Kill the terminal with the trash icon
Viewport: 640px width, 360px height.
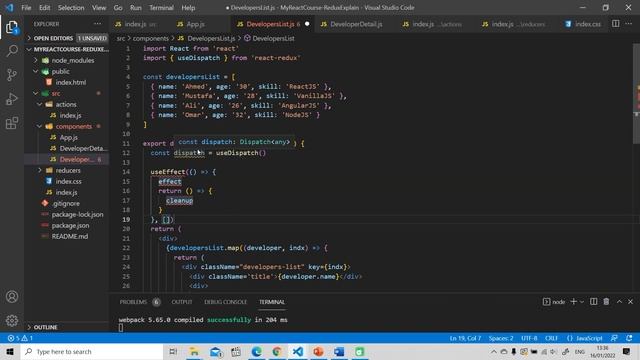[x=606, y=302]
